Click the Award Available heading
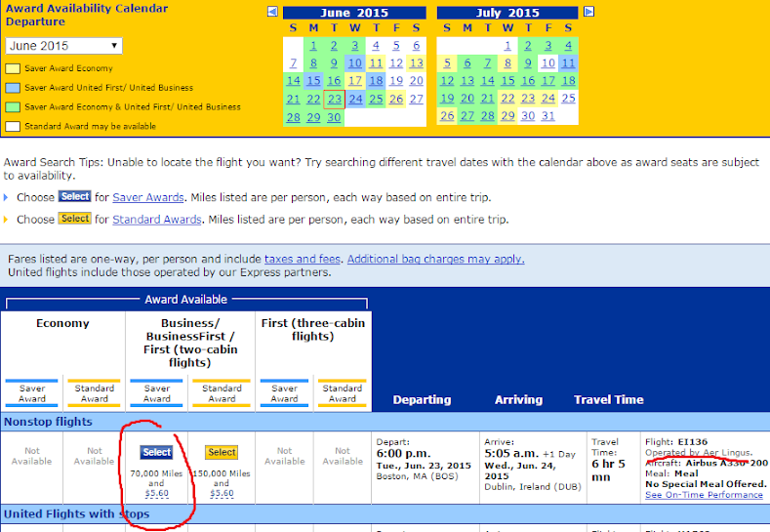The image size is (770, 532). (x=185, y=300)
